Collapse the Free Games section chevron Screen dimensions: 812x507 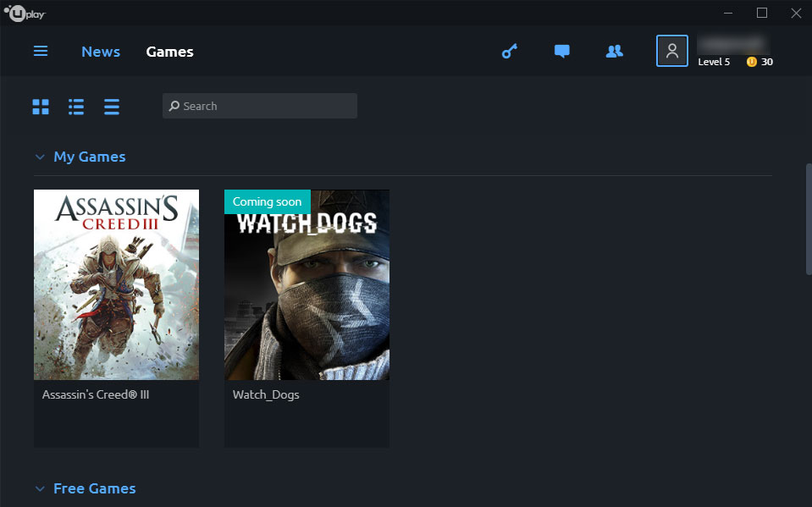(x=40, y=488)
